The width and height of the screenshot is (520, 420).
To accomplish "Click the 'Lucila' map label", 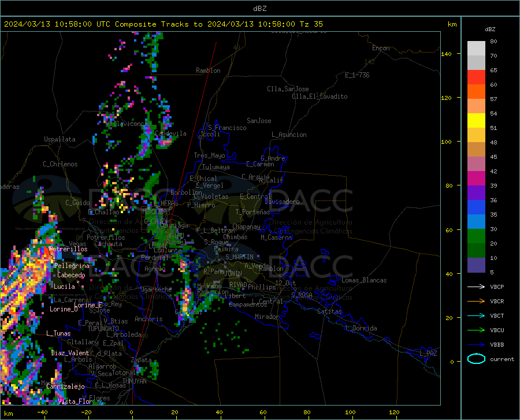I will [x=64, y=287].
